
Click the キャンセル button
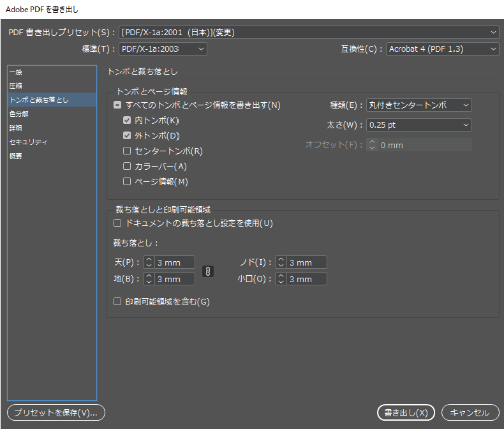(470, 412)
